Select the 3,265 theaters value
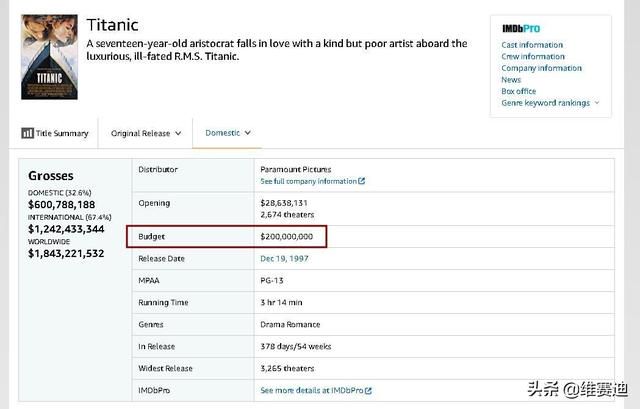 click(287, 369)
